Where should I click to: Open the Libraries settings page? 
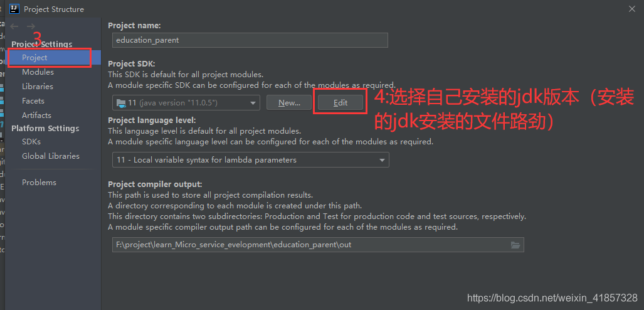[38, 87]
